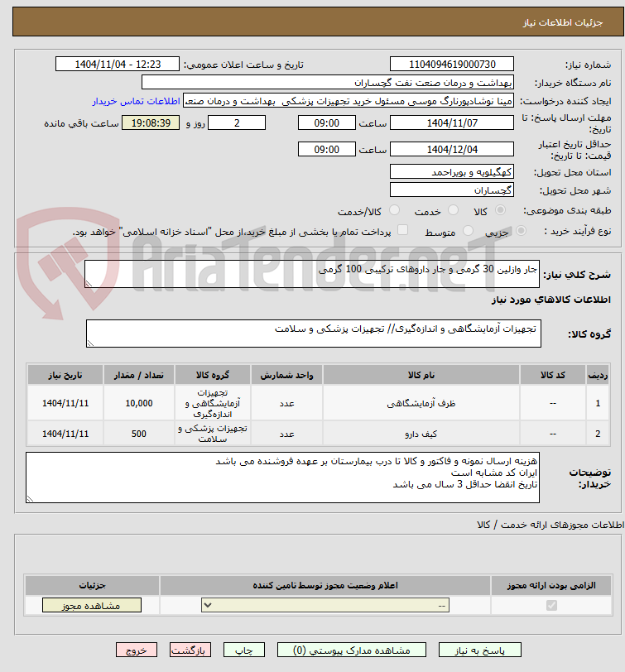Click the اعلام وضعیت مجوز توسط تامین کننده header

coord(325,585)
